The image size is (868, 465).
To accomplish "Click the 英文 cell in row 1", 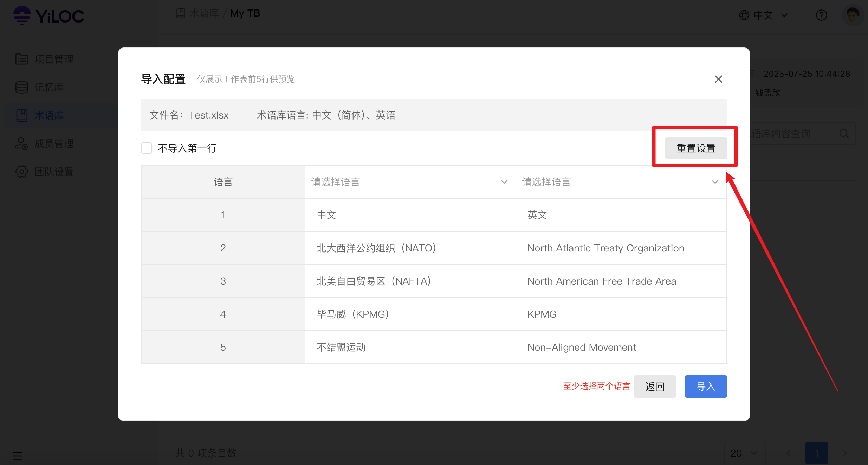I will pyautogui.click(x=621, y=215).
